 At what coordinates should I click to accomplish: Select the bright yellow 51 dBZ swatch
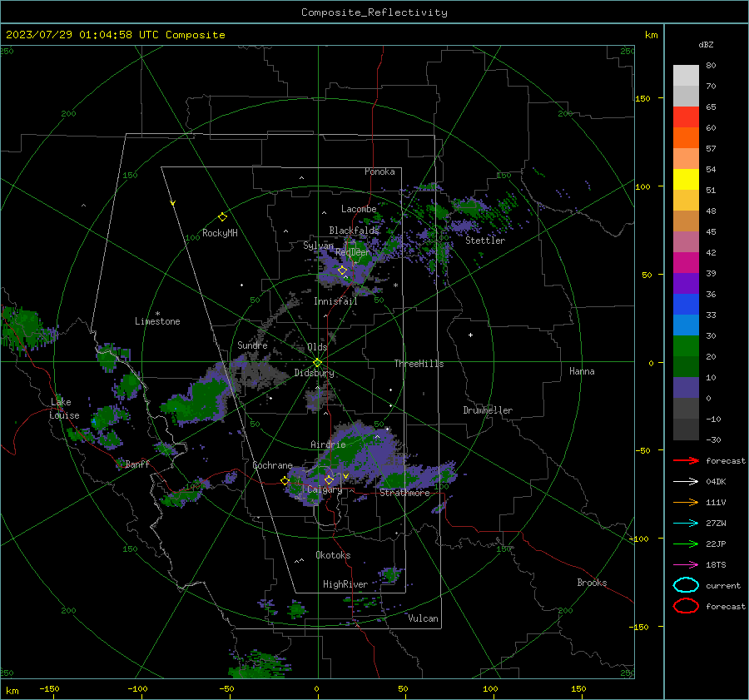pos(686,180)
